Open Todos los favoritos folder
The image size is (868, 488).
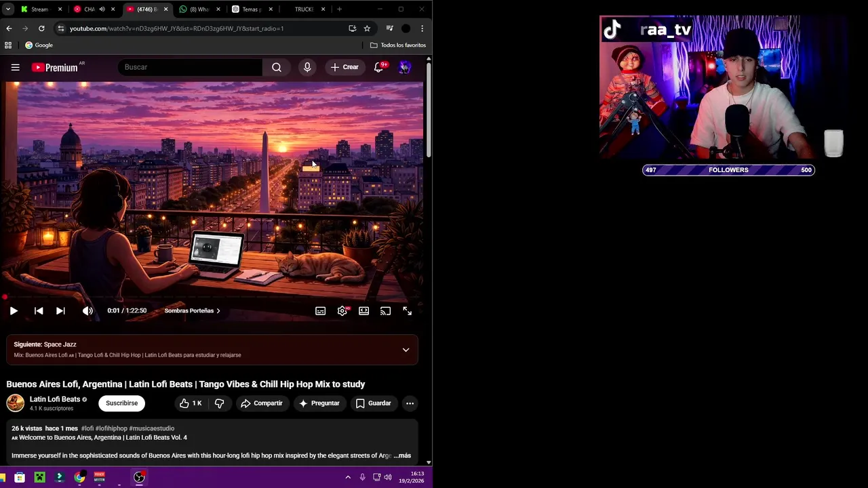pyautogui.click(x=398, y=45)
